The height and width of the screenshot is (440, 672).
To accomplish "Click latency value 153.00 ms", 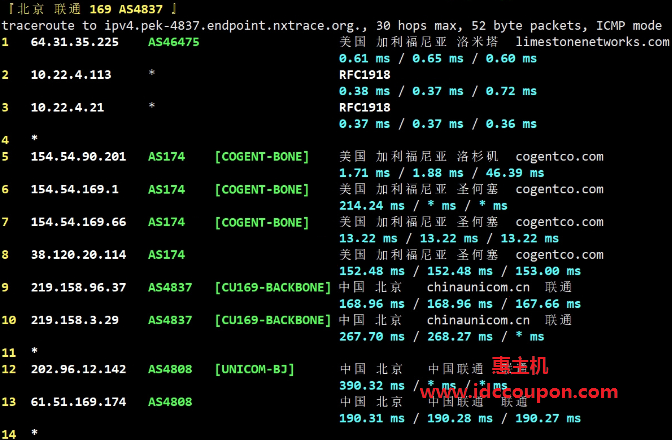I will (x=548, y=271).
